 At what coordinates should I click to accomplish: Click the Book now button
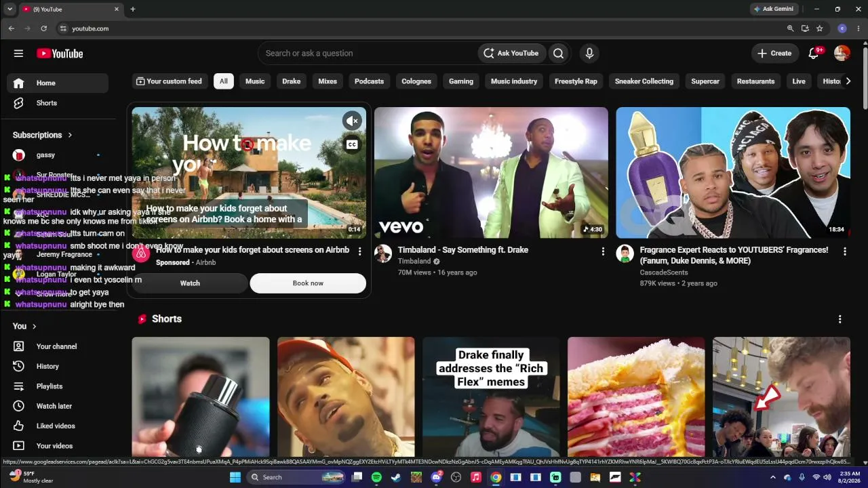[308, 283]
